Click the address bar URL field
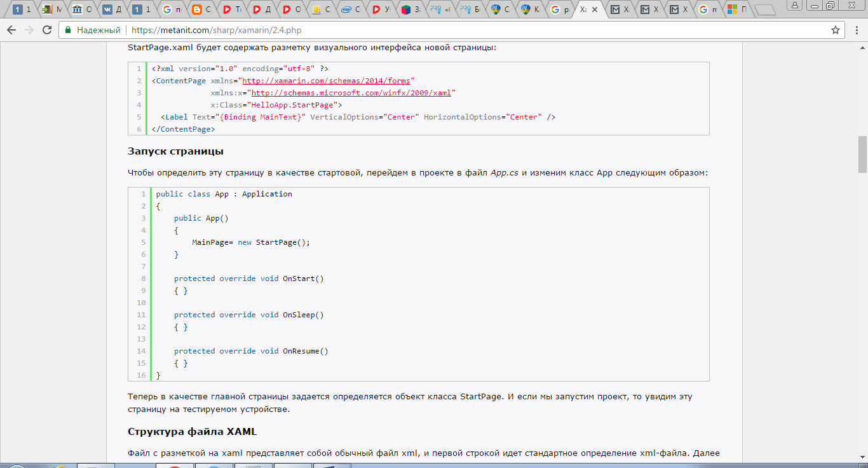 pyautogui.click(x=445, y=30)
